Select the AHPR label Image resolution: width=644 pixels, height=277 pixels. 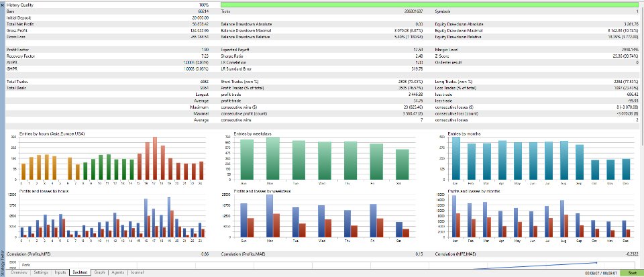12,62
